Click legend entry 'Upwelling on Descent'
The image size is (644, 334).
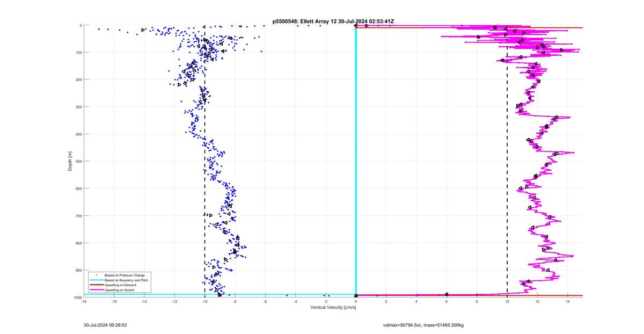(x=121, y=285)
